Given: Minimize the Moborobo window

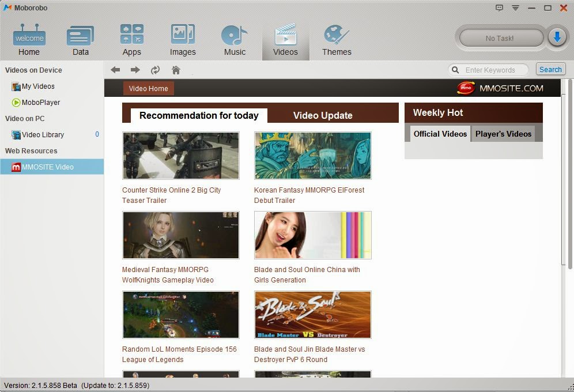Looking at the screenshot, I should point(531,8).
